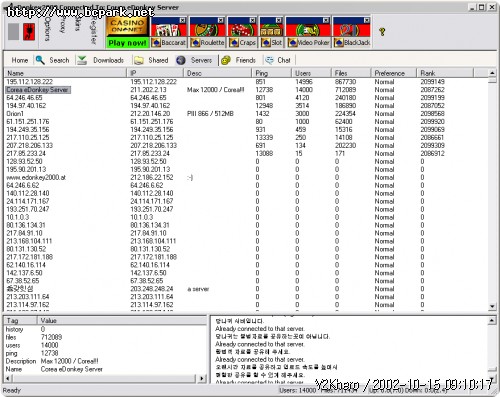Sort server list by Rank column
The height and width of the screenshot is (397, 500).
[x=445, y=73]
